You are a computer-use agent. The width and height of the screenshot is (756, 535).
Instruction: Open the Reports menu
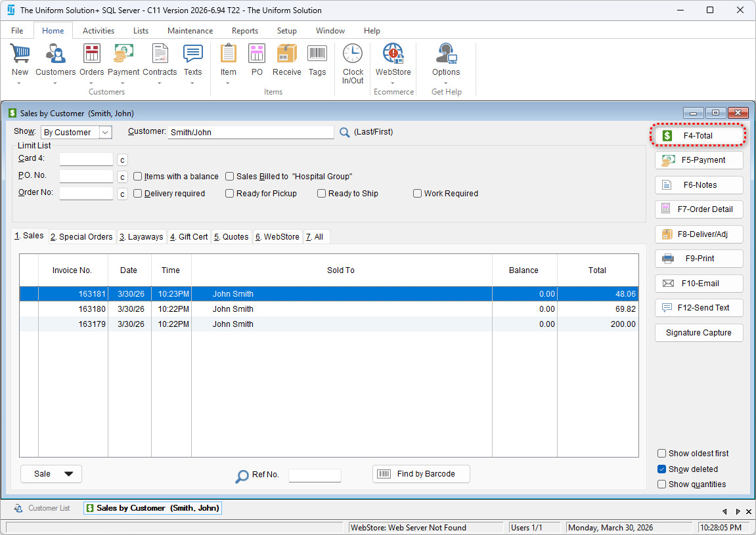[244, 31]
